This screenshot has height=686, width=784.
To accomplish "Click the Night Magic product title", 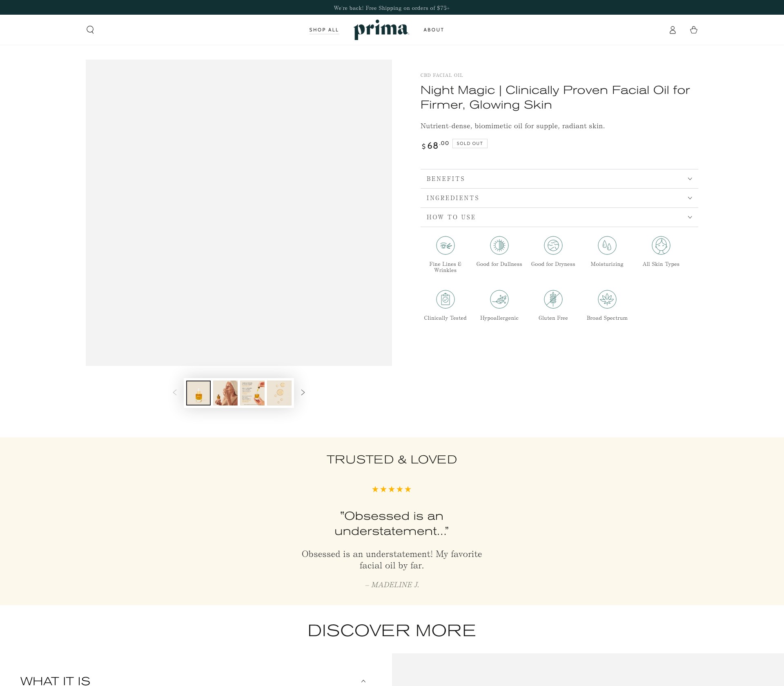I will [555, 97].
